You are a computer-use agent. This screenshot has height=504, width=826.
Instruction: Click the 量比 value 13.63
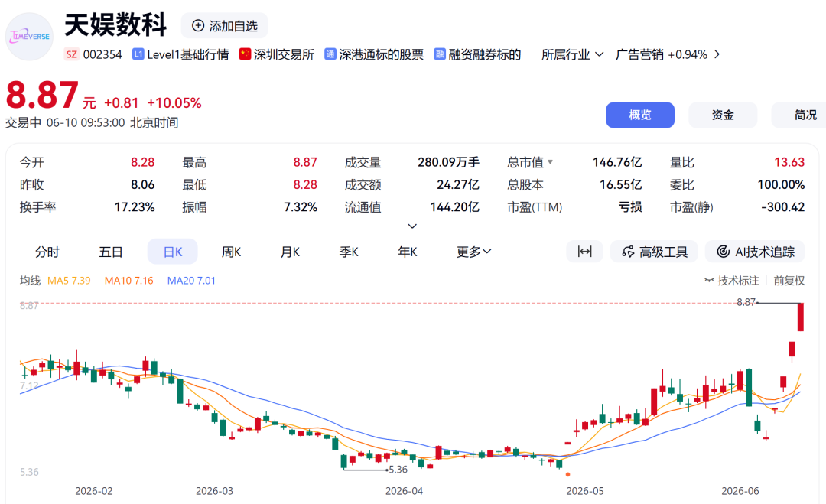[x=789, y=162]
